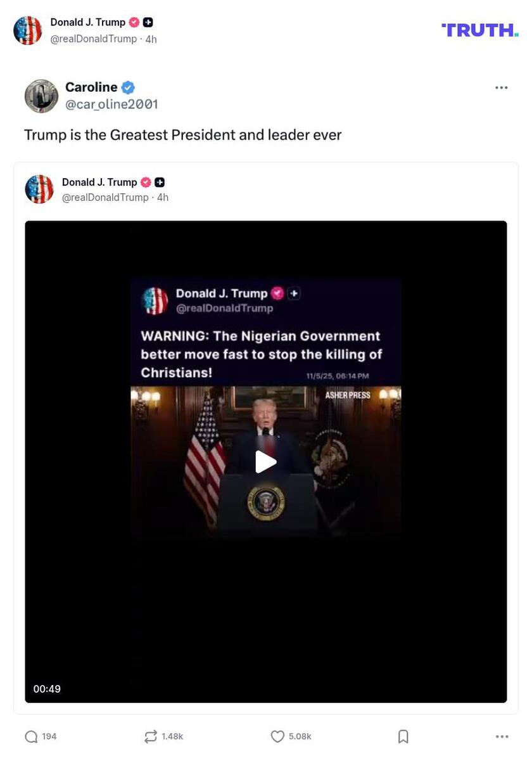Click the verified badge on the quoted Trump post

pyautogui.click(x=146, y=182)
